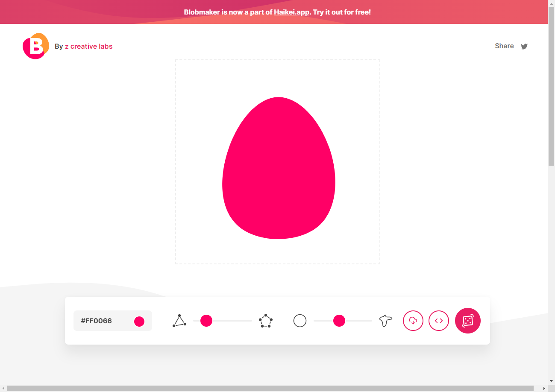This screenshot has width=555, height=392.
Task: Click the spiky blob high-contrast icon
Action: (385, 321)
